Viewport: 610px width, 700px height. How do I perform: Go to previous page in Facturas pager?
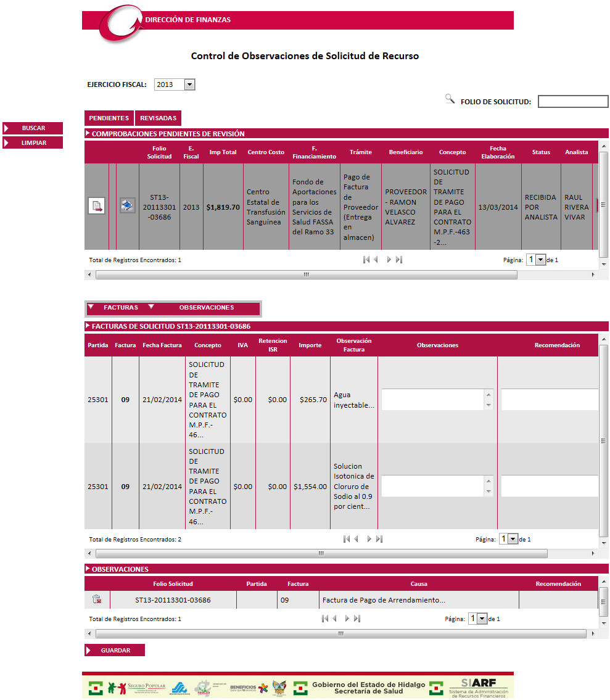point(357,539)
